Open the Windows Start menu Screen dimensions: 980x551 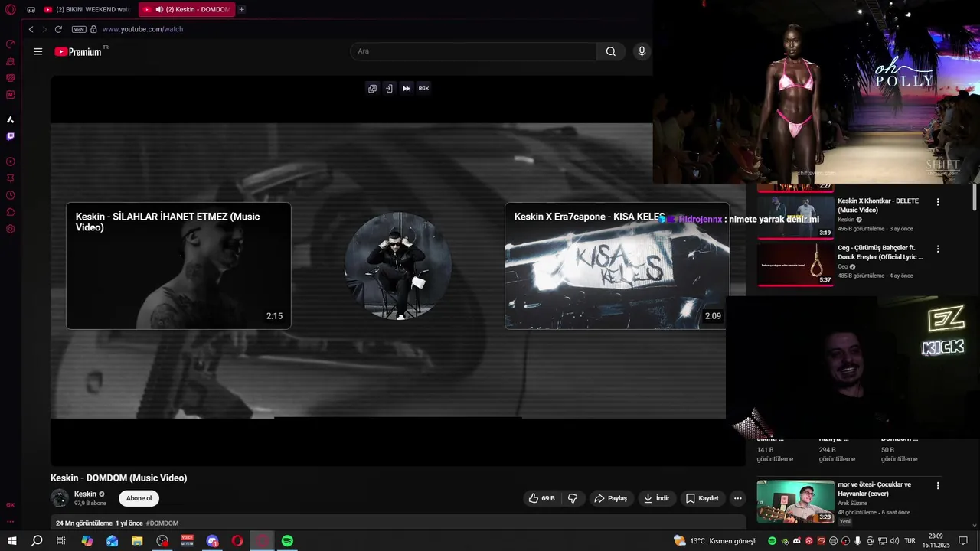pos(12,541)
